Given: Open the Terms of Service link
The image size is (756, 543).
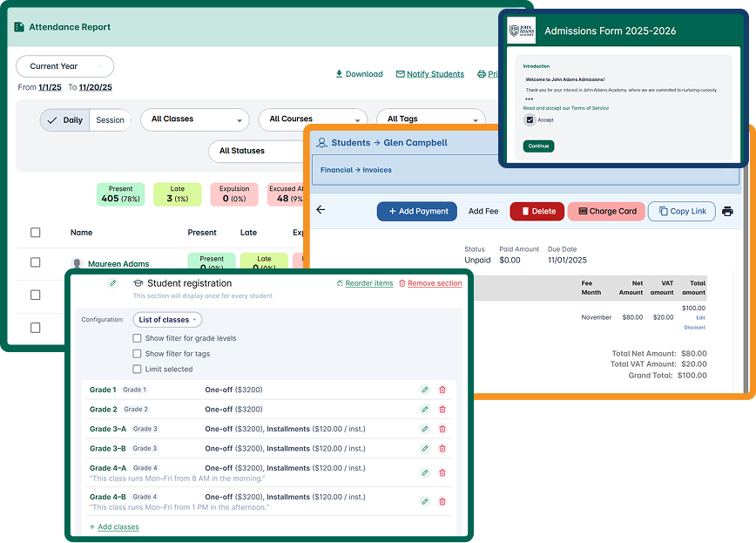Looking at the screenshot, I should [x=590, y=108].
